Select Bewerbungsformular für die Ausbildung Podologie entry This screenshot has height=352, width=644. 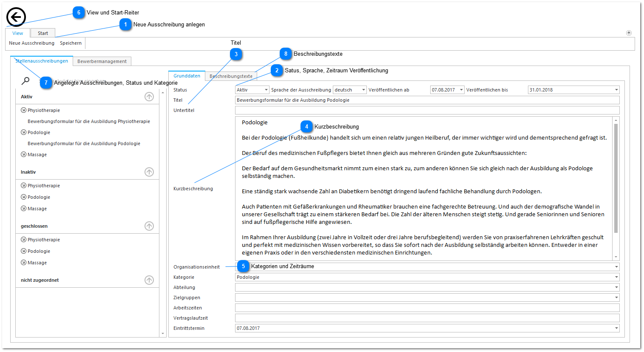click(x=84, y=143)
